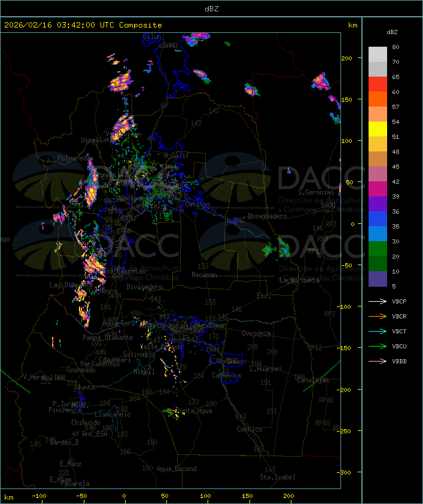Viewport: 423px width, 504px height.
Task: Pick the bright yellow 54–51 dBZ swatch
Action: pyautogui.click(x=378, y=129)
